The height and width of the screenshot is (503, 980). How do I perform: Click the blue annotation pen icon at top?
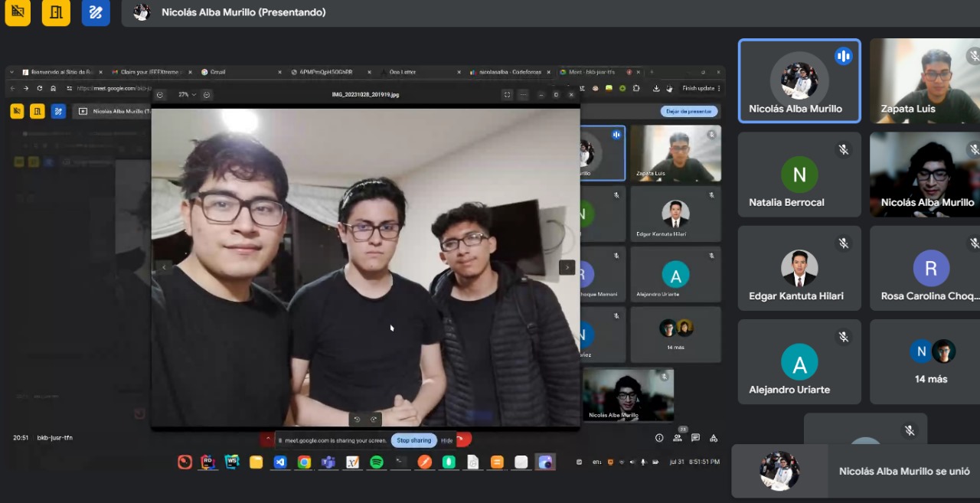point(96,13)
